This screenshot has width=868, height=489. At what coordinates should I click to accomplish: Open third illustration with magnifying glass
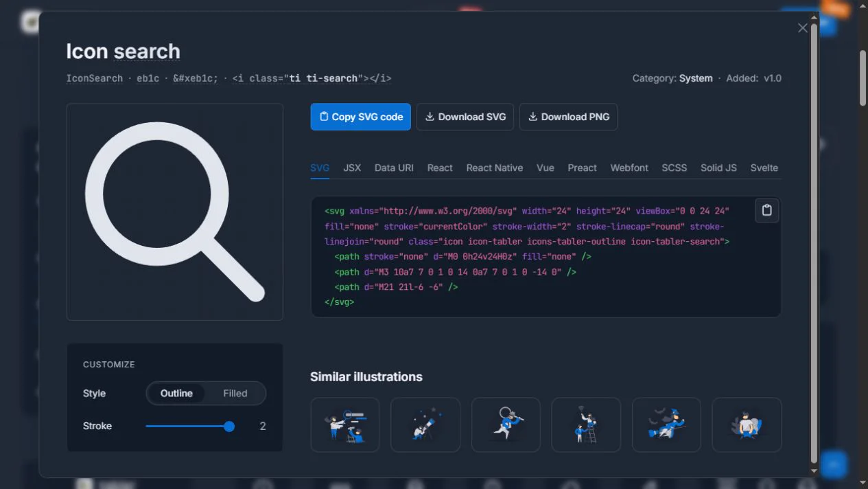pos(506,424)
